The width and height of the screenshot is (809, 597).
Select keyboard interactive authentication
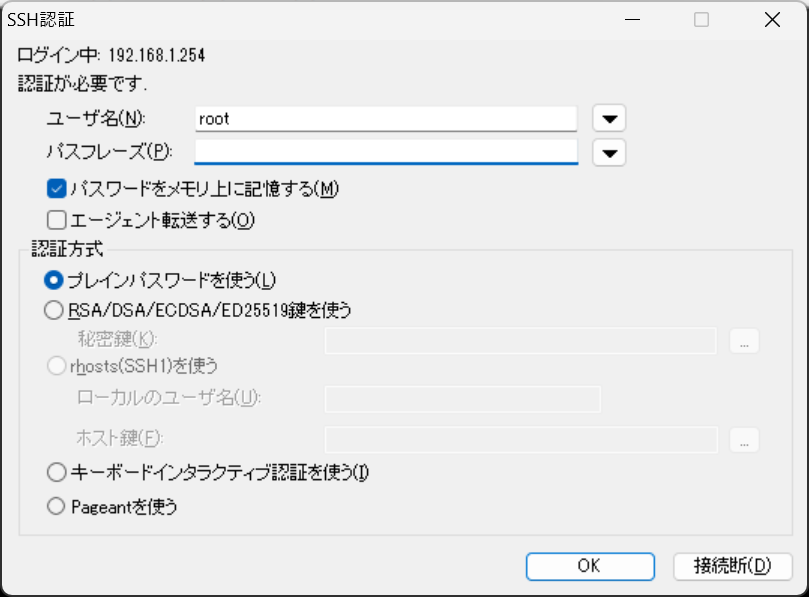[56, 471]
